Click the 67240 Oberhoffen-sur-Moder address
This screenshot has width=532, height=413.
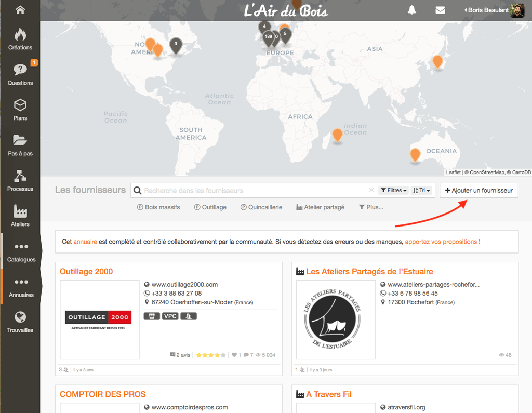pyautogui.click(x=202, y=302)
